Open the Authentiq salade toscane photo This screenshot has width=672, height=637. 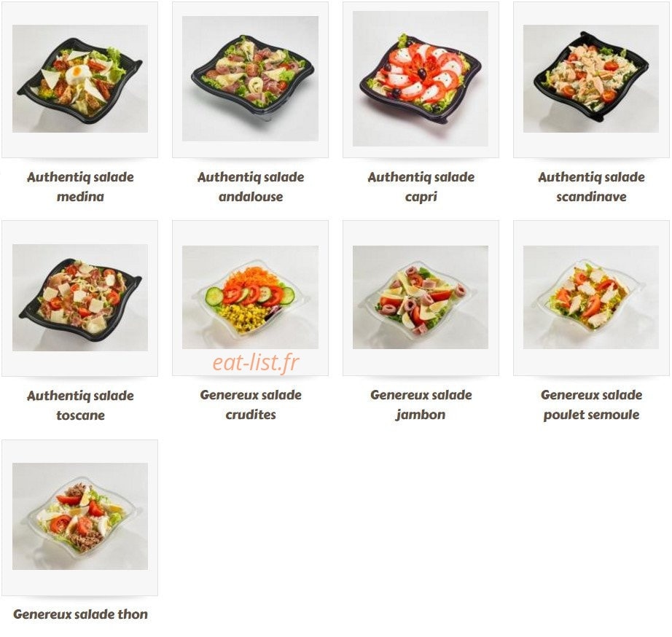(80, 297)
